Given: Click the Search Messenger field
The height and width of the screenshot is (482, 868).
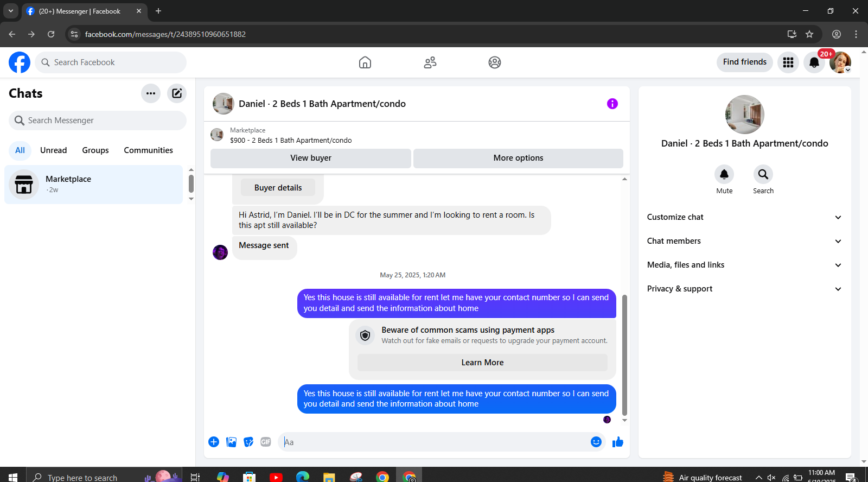Looking at the screenshot, I should pyautogui.click(x=98, y=120).
